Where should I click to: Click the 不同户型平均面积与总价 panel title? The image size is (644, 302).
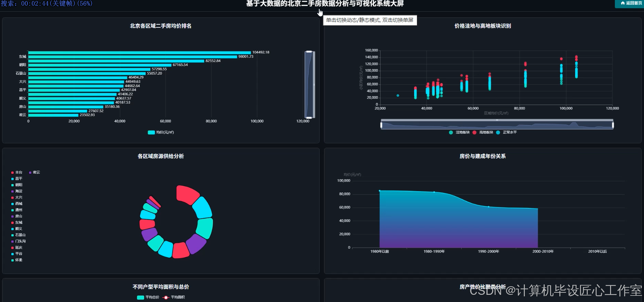coord(161,287)
